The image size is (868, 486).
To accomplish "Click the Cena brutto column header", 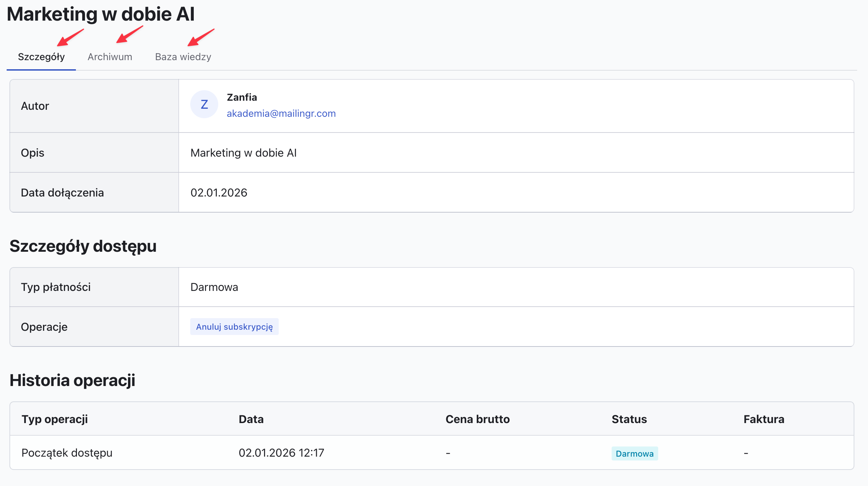I will [477, 419].
